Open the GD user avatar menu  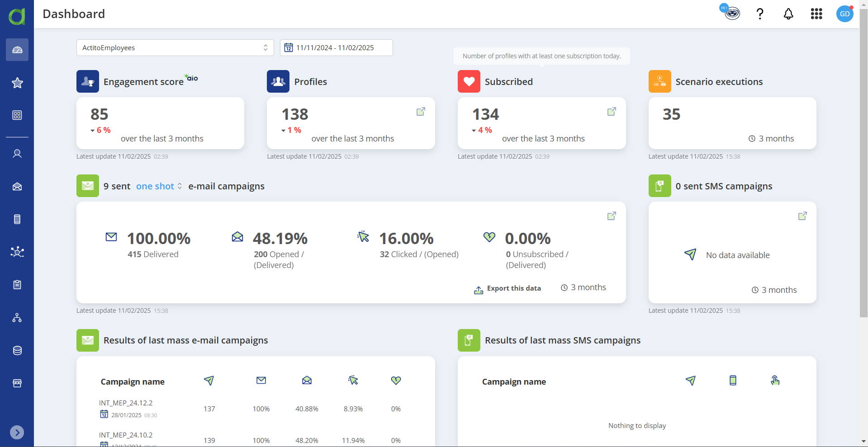(x=844, y=14)
